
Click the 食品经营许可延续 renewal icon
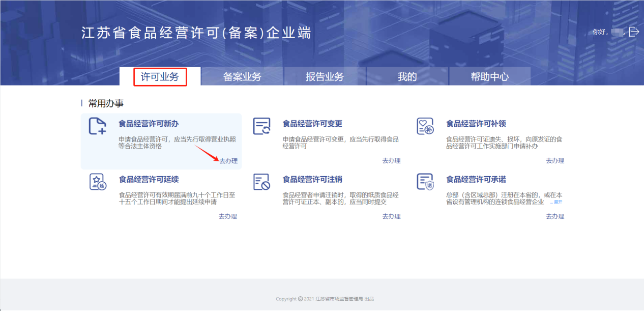pyautogui.click(x=97, y=182)
